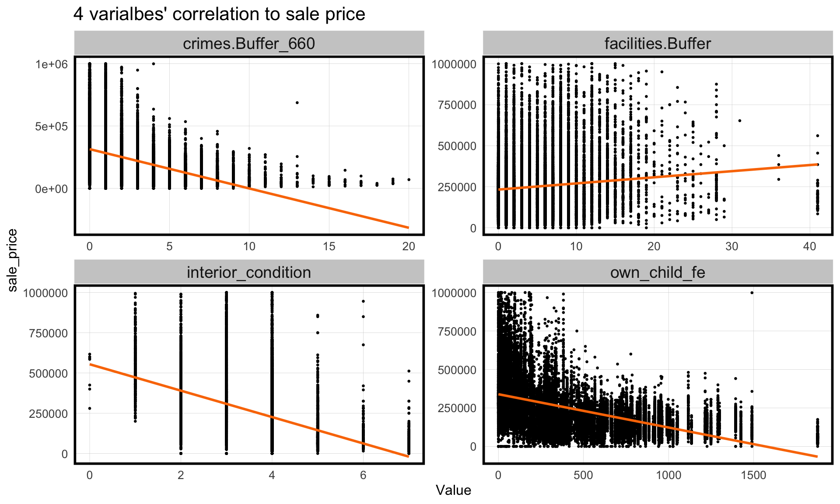Click the 20 x-axis tick of crimes.Buffer_660
840x504 pixels.
(409, 246)
